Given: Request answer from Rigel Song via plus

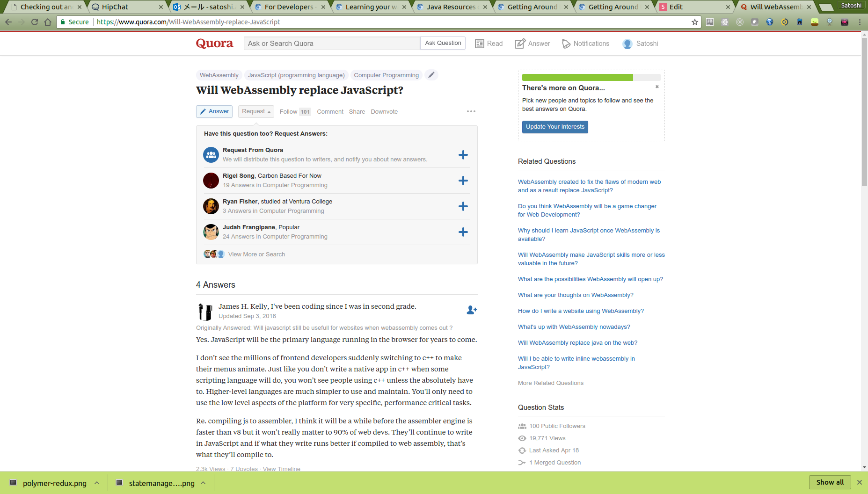Looking at the screenshot, I should (463, 181).
